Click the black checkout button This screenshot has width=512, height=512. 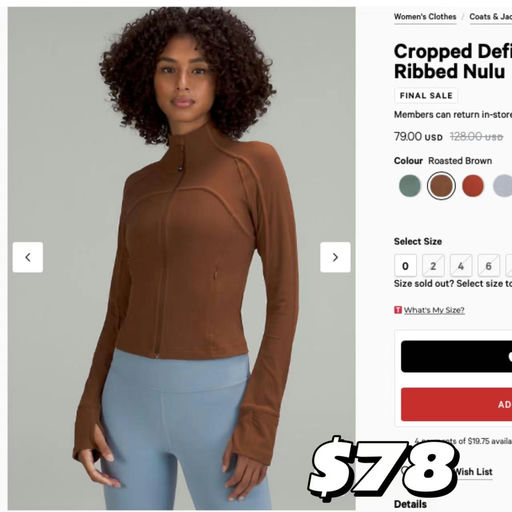tap(456, 356)
